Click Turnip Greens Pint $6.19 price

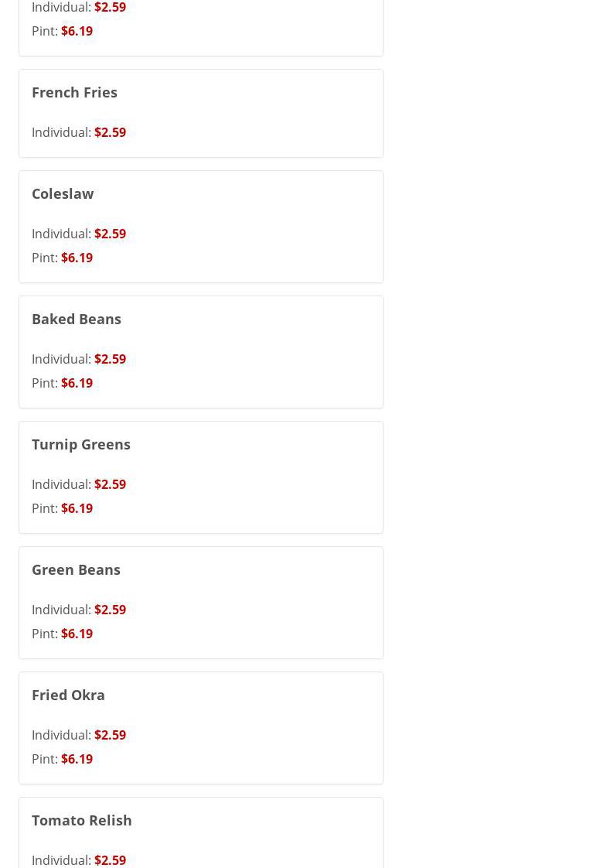click(77, 508)
